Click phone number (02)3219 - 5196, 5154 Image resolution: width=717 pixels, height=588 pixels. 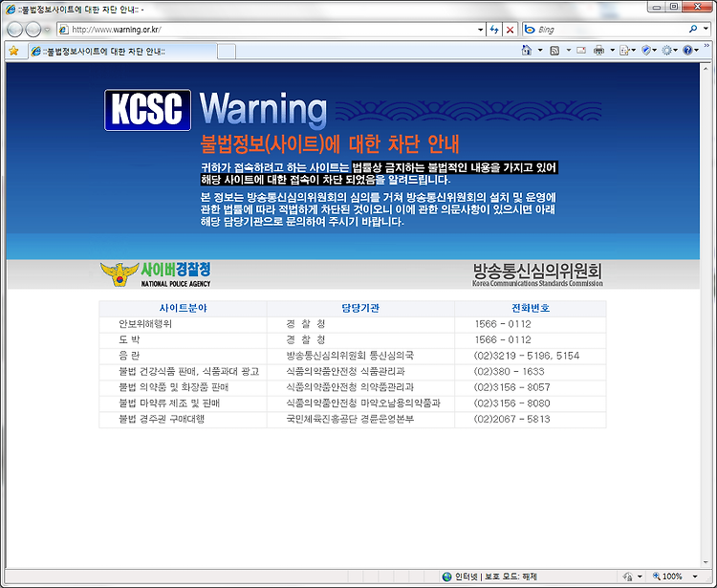tap(527, 356)
